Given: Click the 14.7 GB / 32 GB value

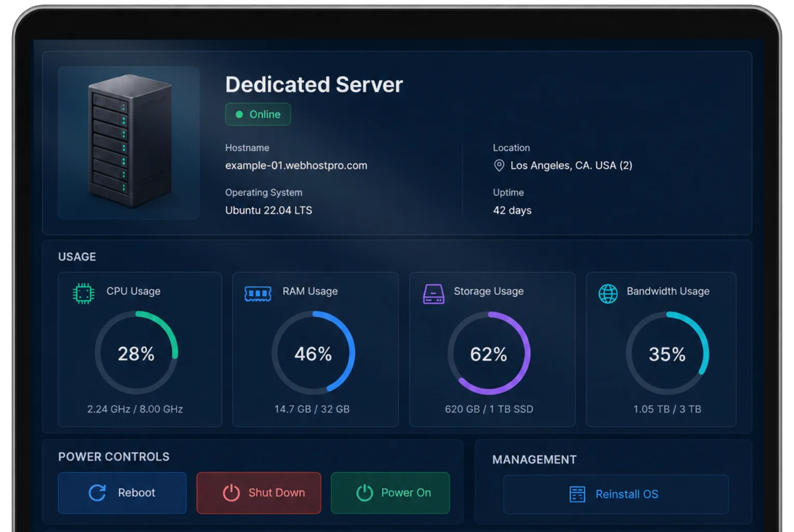Looking at the screenshot, I should coord(312,409).
